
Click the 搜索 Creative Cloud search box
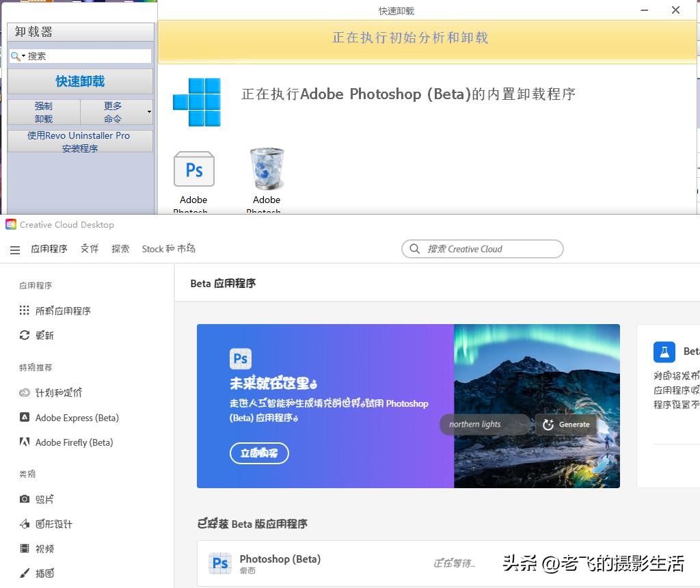[482, 249]
